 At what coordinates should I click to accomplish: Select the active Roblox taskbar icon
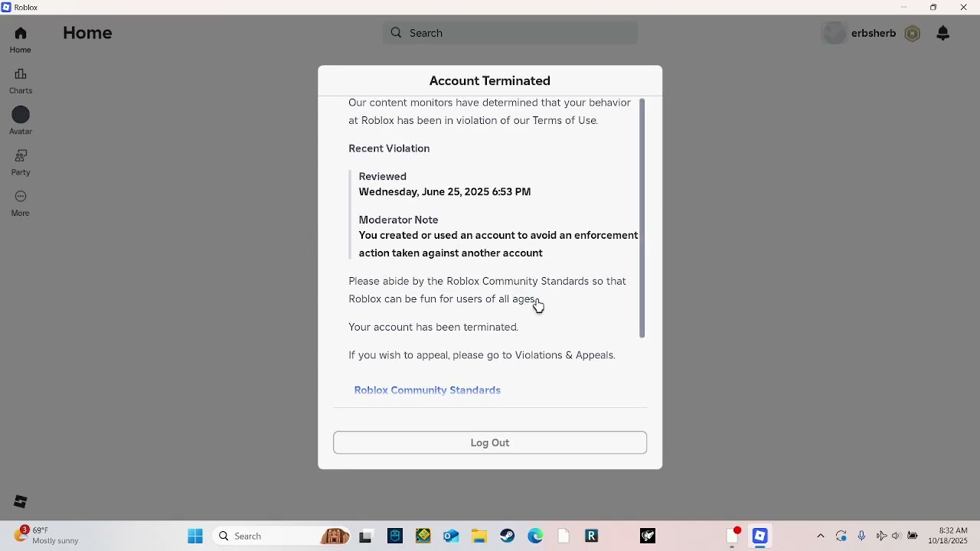click(x=759, y=536)
